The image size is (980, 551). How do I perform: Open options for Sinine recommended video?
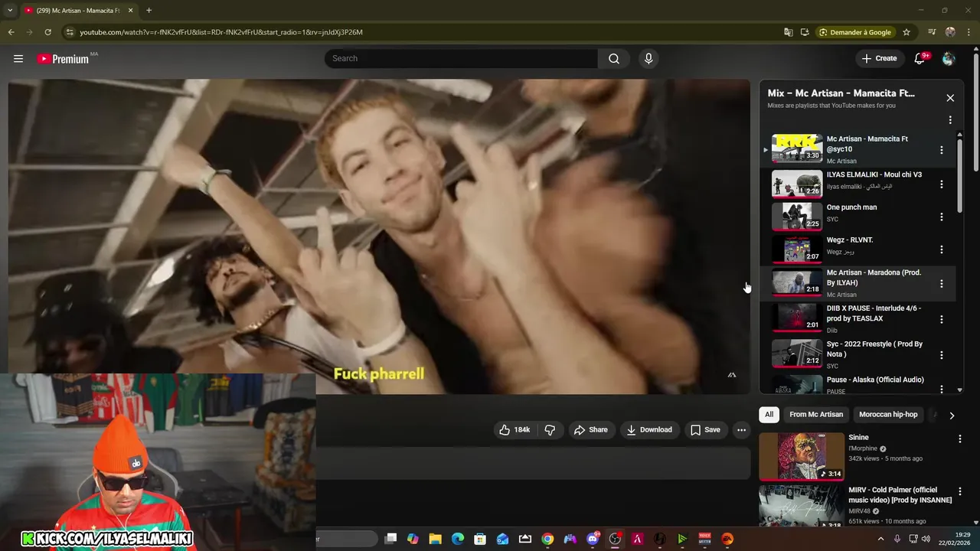click(959, 439)
